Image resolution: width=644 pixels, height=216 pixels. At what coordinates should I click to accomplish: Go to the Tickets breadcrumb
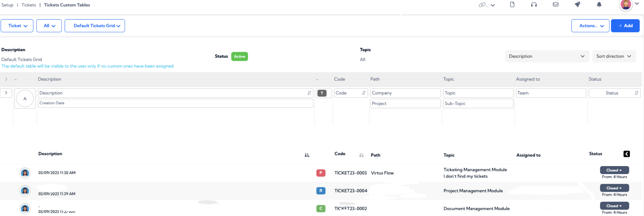click(29, 5)
